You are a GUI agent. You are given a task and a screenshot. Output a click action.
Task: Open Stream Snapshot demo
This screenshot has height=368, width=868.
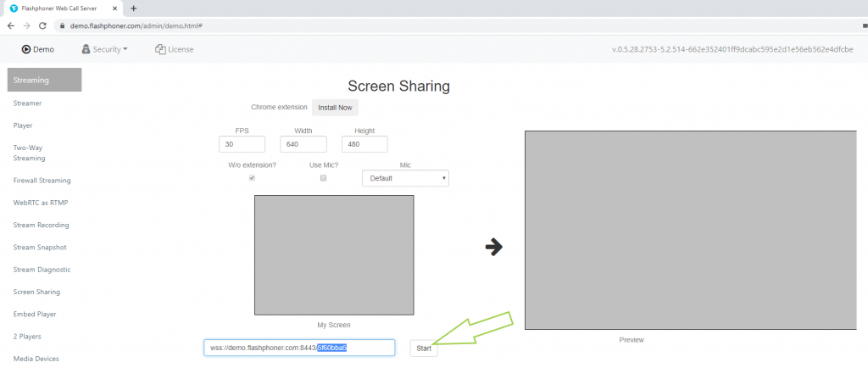[x=40, y=248]
